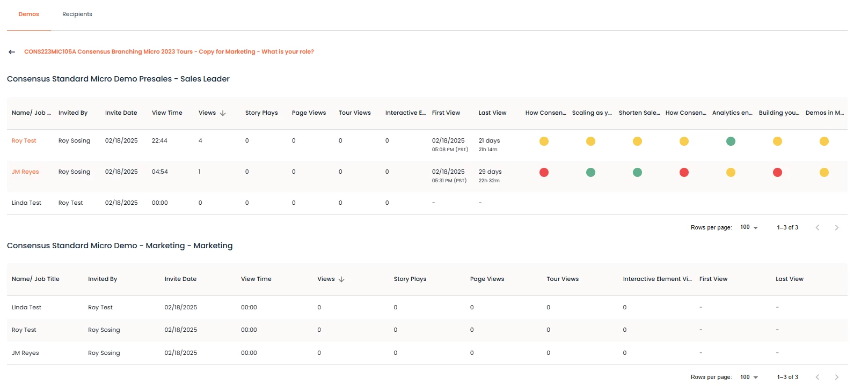Image resolution: width=868 pixels, height=386 pixels.
Task: Click the CONS223MIC105A demo breadcrumb link
Action: [169, 52]
